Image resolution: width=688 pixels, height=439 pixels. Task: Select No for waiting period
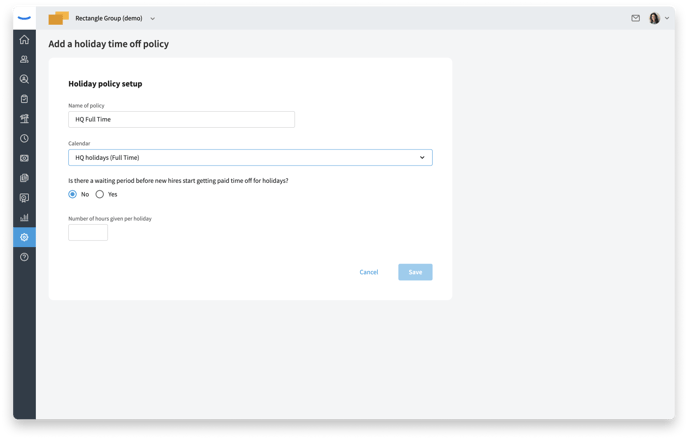click(x=72, y=194)
